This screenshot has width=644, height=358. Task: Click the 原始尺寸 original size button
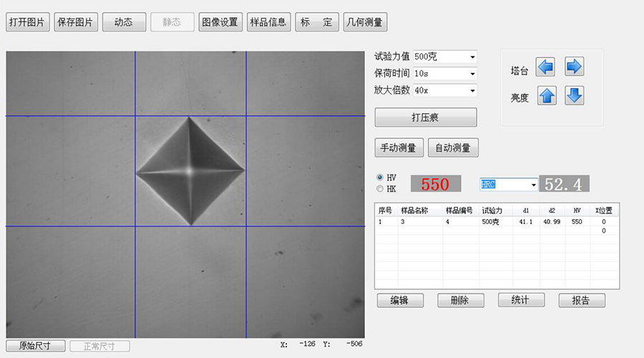click(36, 346)
